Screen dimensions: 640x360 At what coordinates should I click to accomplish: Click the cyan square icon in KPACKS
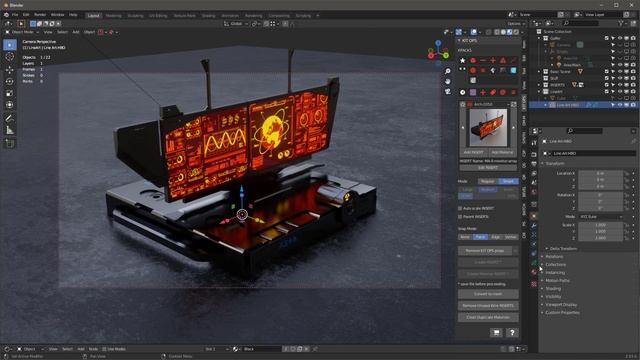point(513,70)
